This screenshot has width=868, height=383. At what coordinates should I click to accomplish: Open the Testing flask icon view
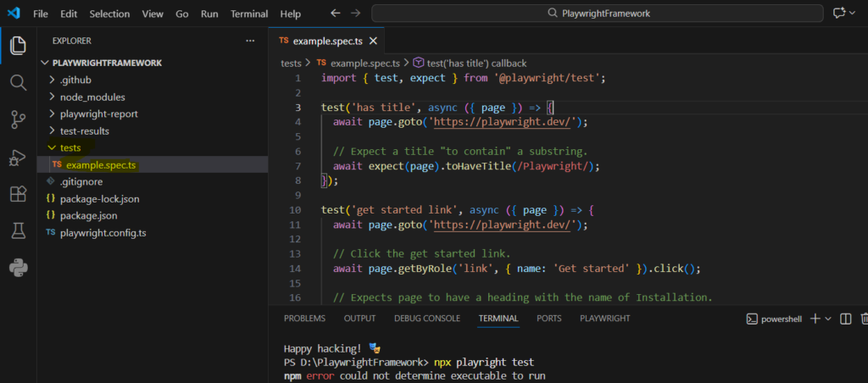[x=18, y=230]
